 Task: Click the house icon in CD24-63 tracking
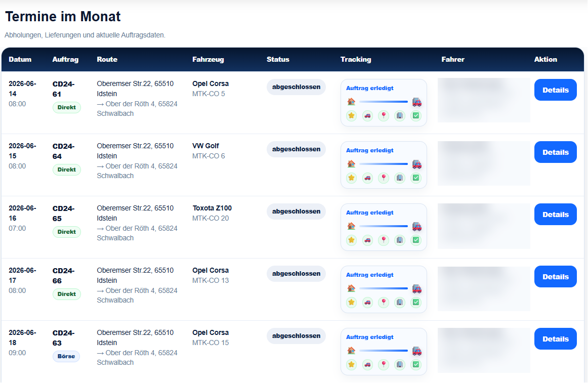(351, 350)
